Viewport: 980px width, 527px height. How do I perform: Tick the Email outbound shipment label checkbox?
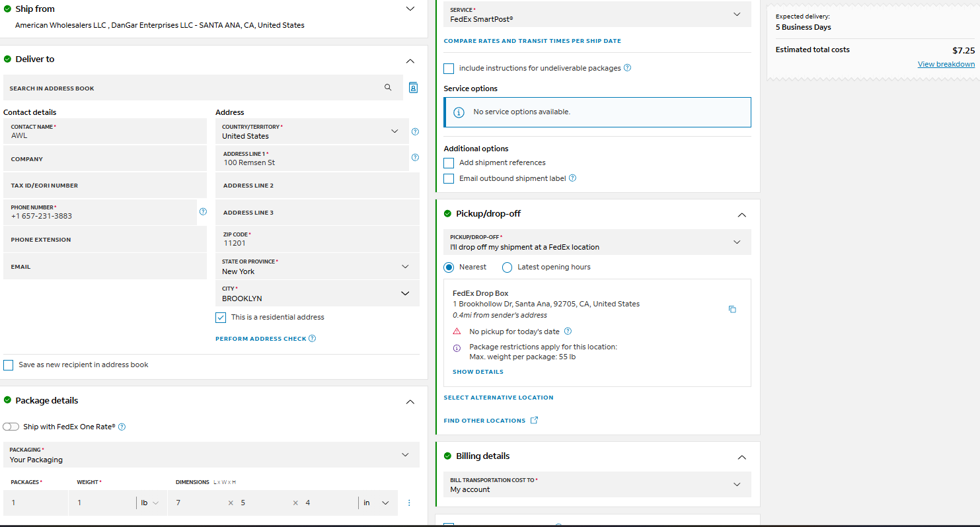(449, 178)
